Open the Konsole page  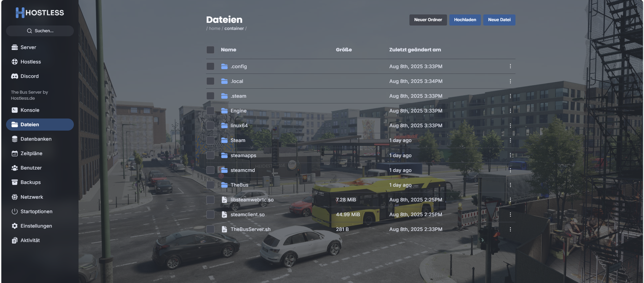tap(40, 110)
